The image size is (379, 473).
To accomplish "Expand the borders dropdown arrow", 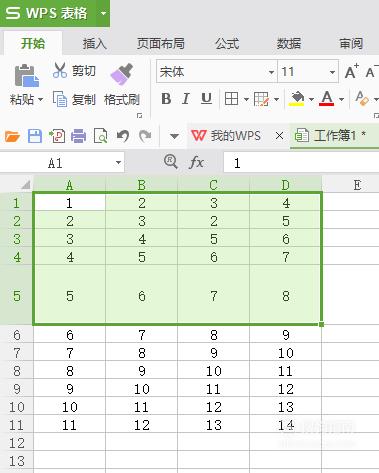I will coord(246,99).
